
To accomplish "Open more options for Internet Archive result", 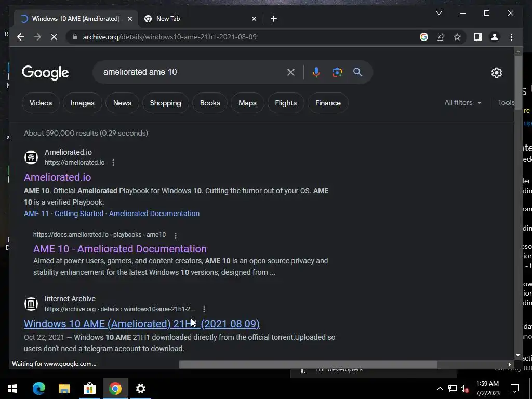I will (204, 309).
